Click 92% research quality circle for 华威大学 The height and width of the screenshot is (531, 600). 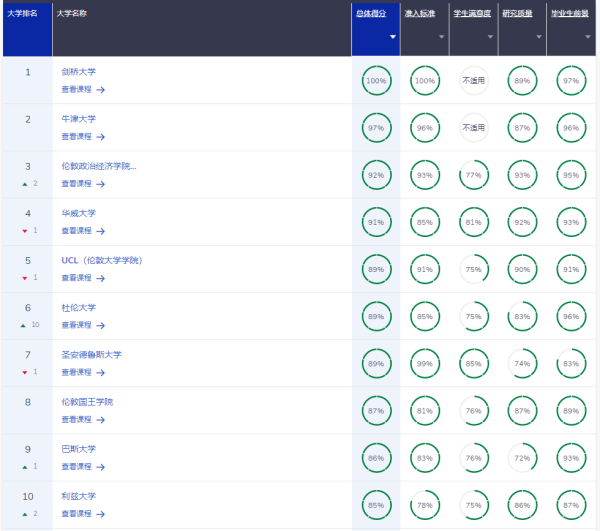pyautogui.click(x=522, y=222)
